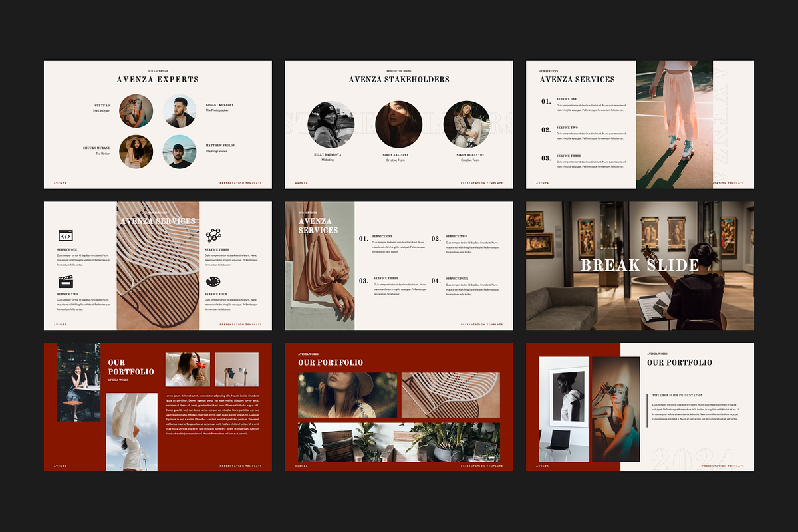The image size is (798, 532).
Task: Click the role label 'The Writer'
Action: [102, 154]
